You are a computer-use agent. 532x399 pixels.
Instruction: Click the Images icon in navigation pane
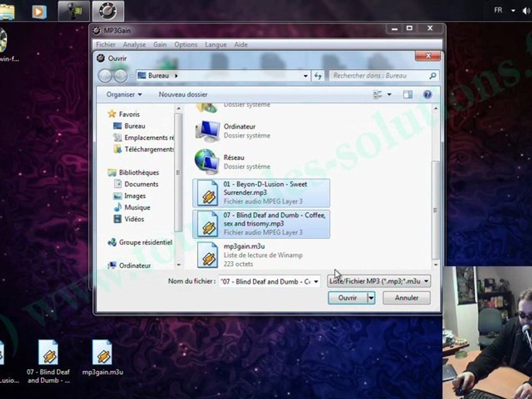click(x=117, y=196)
